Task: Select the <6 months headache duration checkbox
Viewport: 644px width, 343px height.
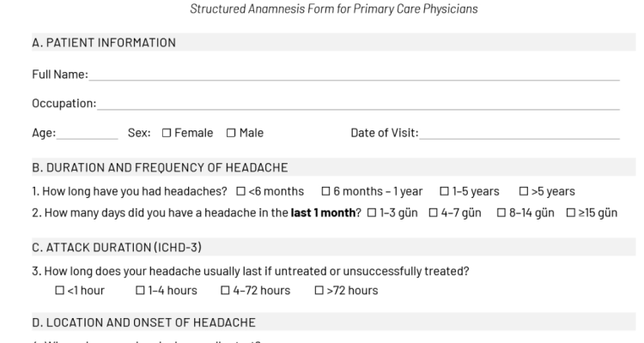Action: (x=241, y=191)
